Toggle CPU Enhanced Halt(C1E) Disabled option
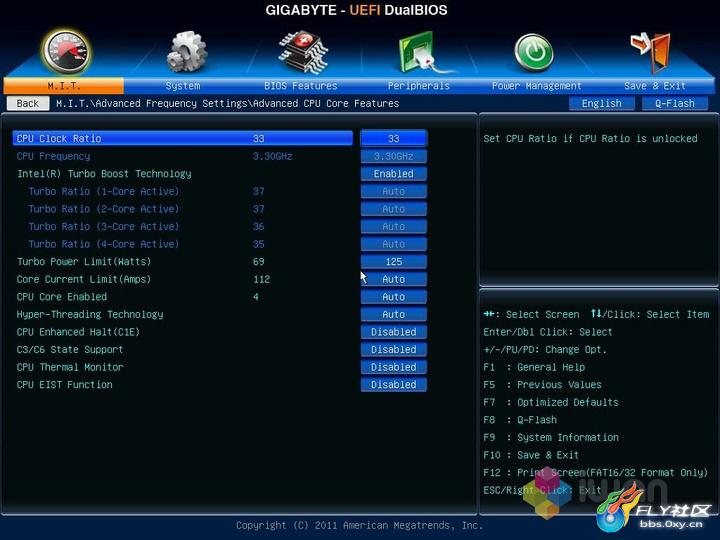This screenshot has height=540, width=720. 394,332
